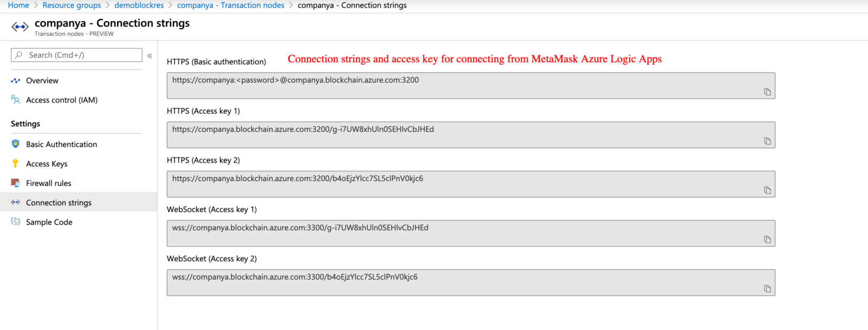Copy the HTTPS Basic authentication connection string
The width and height of the screenshot is (868, 330).
(768, 92)
